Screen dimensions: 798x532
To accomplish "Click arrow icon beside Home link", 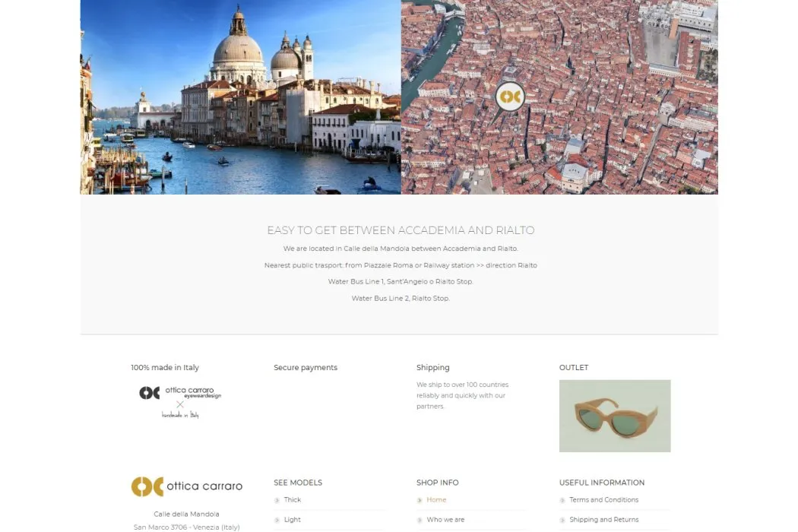I will tap(420, 500).
